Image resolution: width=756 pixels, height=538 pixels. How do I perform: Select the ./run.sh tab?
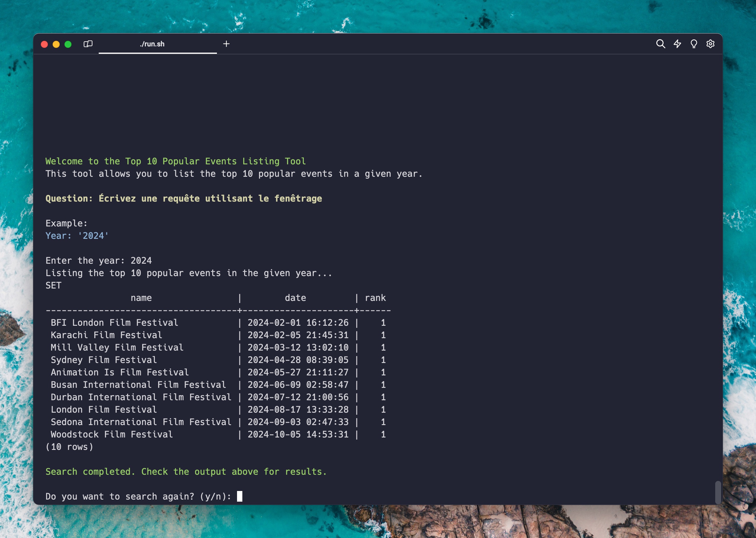pos(152,44)
